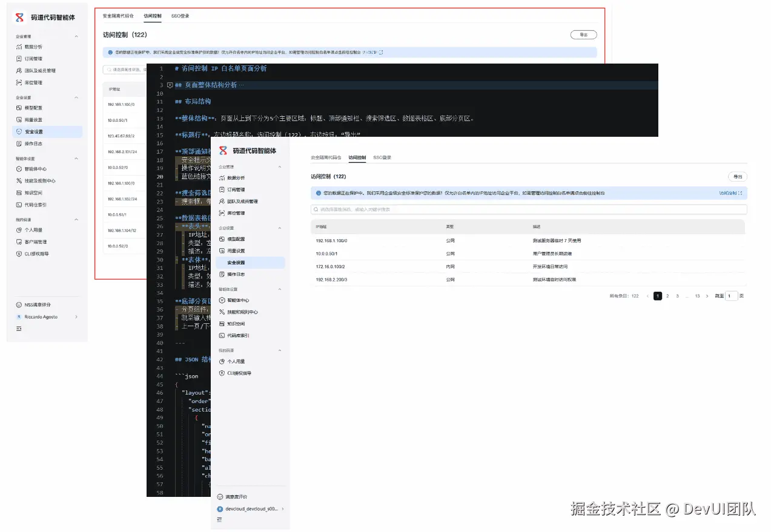
Task: Open 操作日志 icon in back window sidebar
Action: click(x=19, y=143)
